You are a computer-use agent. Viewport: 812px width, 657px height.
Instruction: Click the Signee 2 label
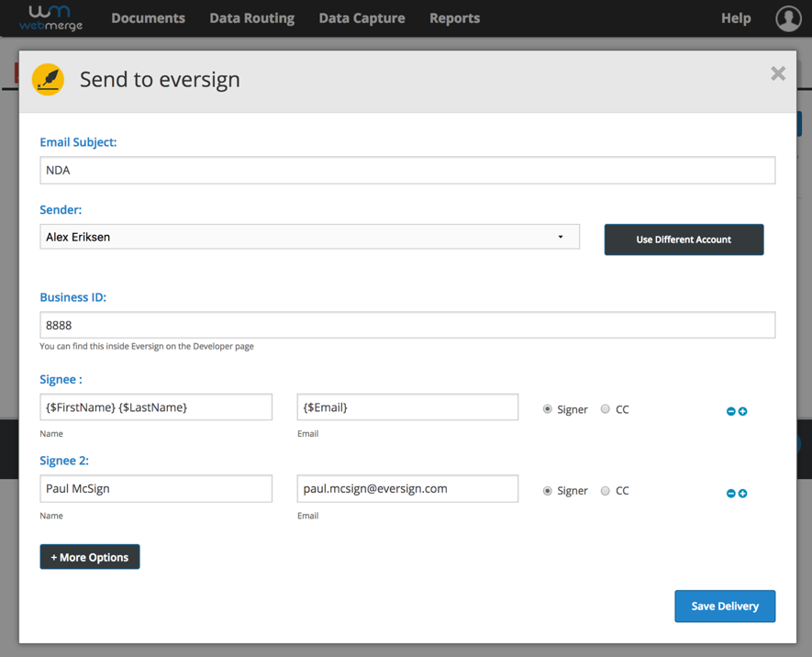64,461
